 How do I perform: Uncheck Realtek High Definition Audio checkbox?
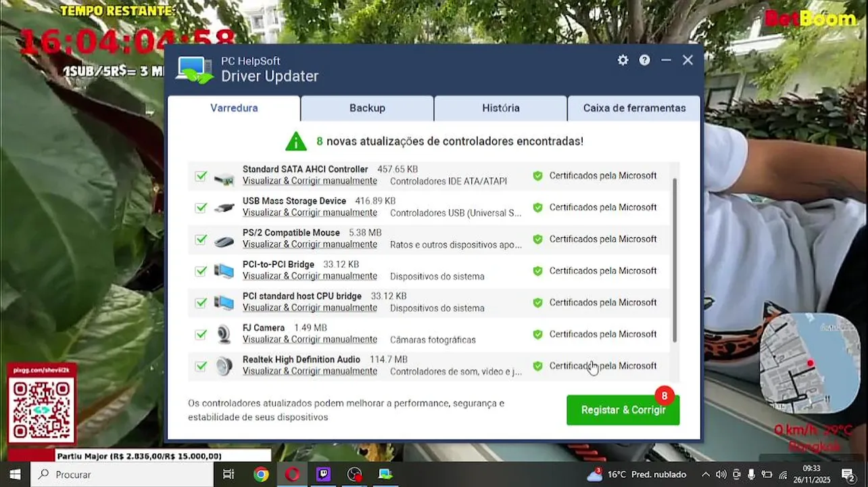[x=201, y=366]
